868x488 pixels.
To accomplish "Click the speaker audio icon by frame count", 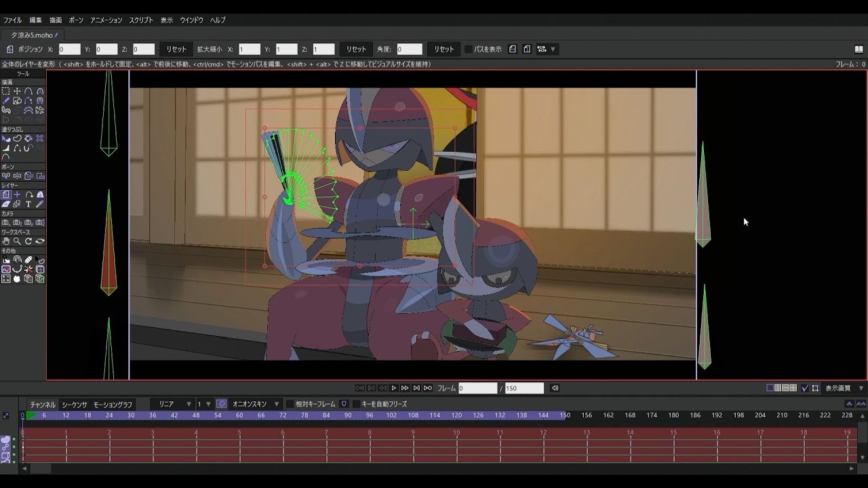I will coord(555,388).
